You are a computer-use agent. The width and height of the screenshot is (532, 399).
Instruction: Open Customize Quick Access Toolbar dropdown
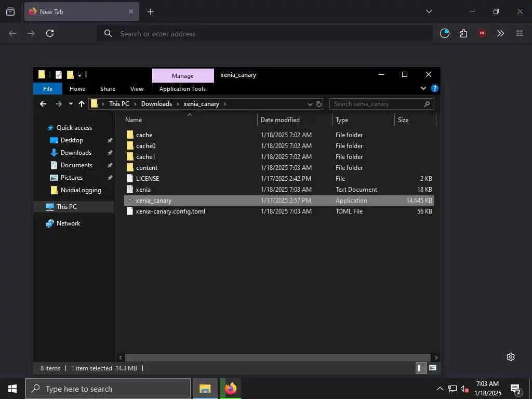(79, 75)
